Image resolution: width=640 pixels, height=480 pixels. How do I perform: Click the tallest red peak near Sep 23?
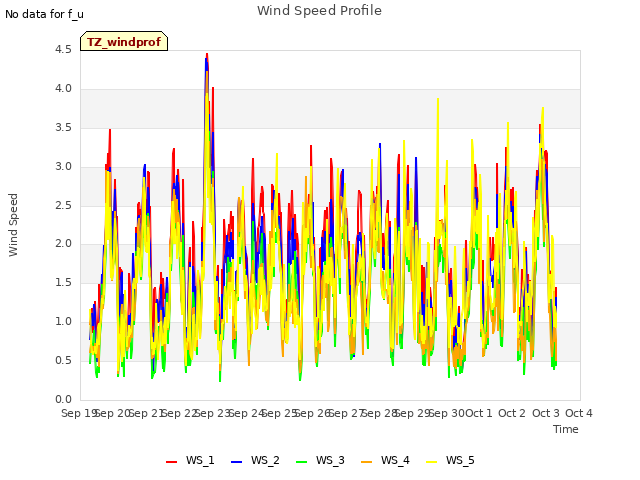coord(207,54)
